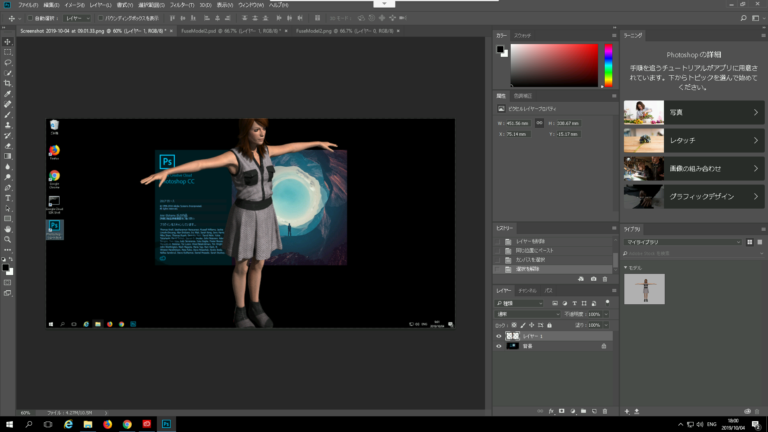
Task: Select the Path Selection tool
Action: click(x=8, y=208)
